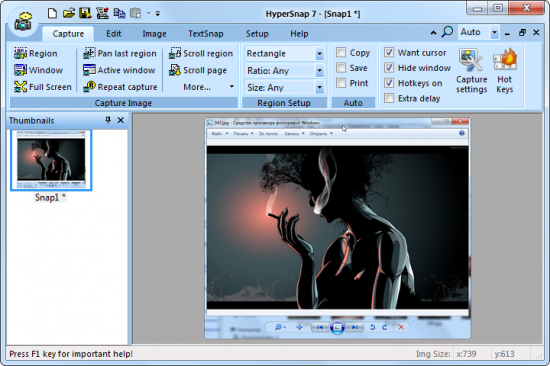Click Repeat capture

pyautogui.click(x=120, y=87)
